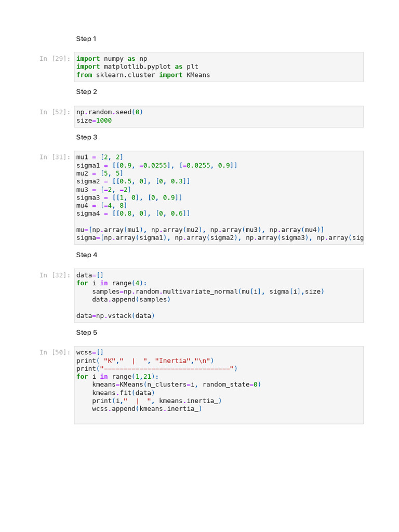Click the 'In [29]:' cell prompt
The height and width of the screenshot is (532, 399).
(55, 59)
